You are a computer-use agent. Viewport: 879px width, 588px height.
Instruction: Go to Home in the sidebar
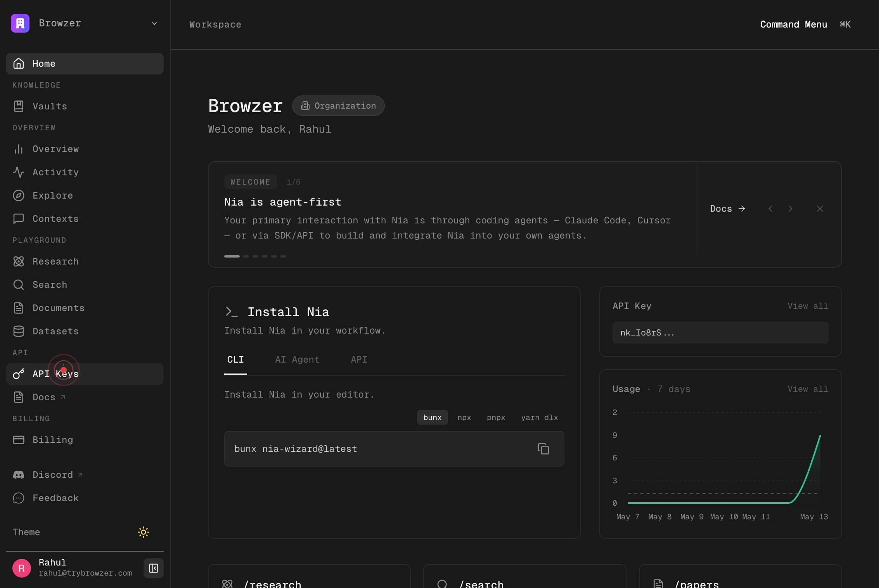pos(85,64)
